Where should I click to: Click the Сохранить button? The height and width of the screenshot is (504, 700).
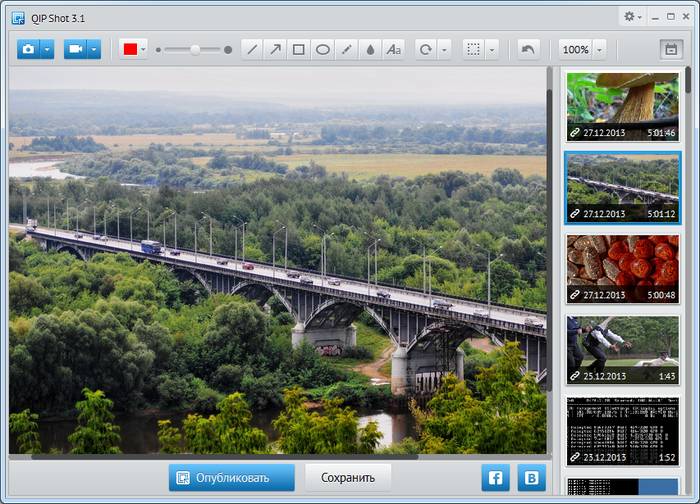click(x=348, y=477)
